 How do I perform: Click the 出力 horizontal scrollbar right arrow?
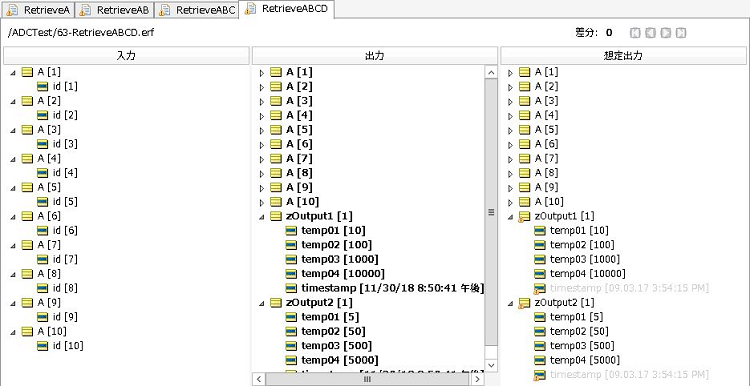tap(478, 379)
